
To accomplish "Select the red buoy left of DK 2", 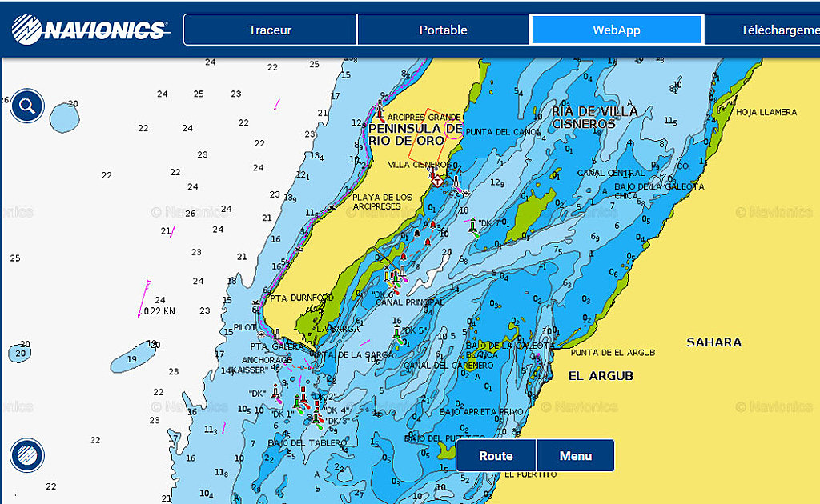I will [303, 395].
